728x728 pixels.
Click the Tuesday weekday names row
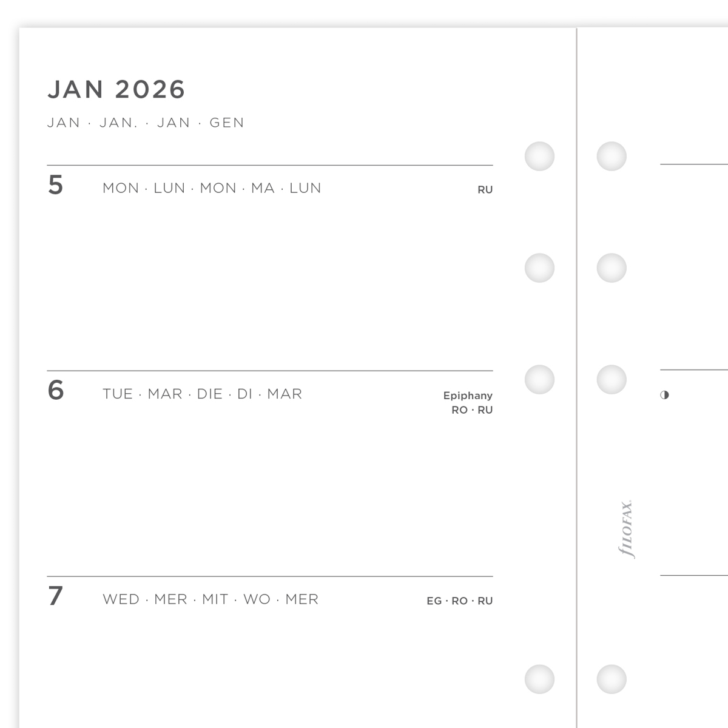click(x=202, y=394)
